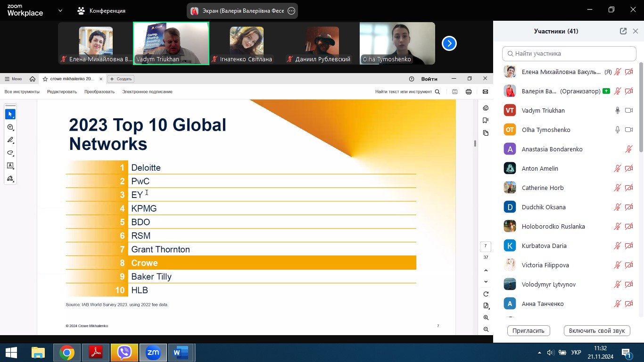The image size is (644, 362).
Task: Toggle Vadym Triukhan camera icon
Action: [x=629, y=110]
